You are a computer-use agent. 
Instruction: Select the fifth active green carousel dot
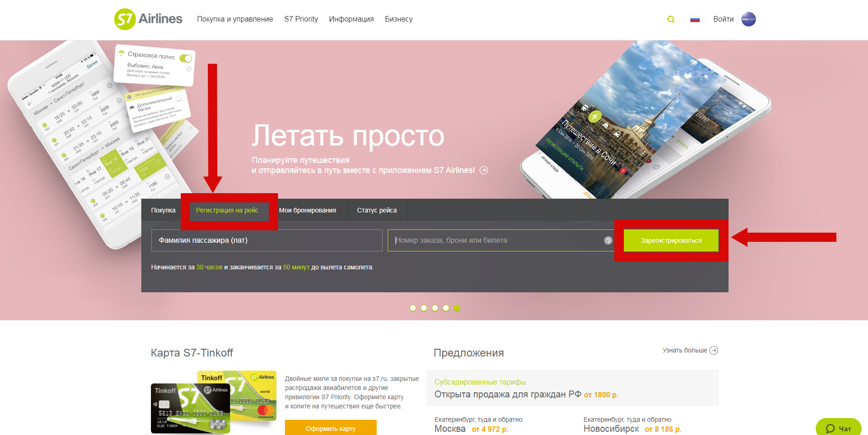pyautogui.click(x=457, y=308)
